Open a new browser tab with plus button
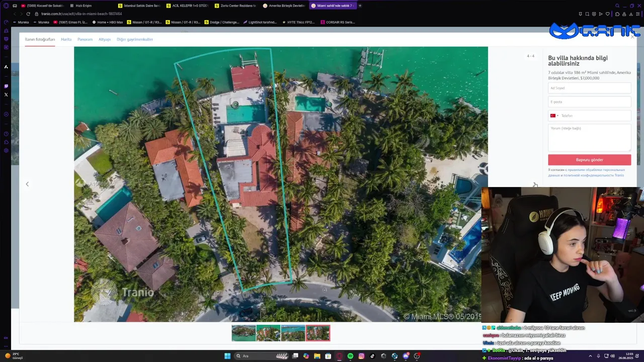Viewport: 644px width, 362px height. (360, 6)
